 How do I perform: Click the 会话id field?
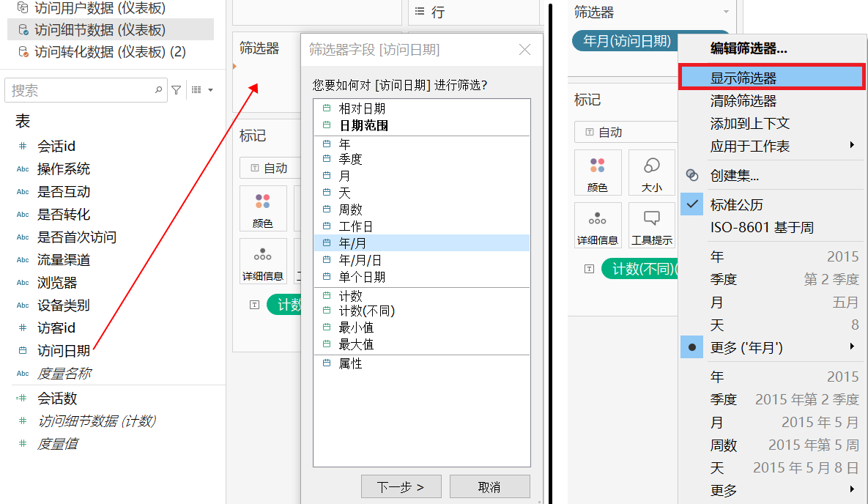pos(56,147)
